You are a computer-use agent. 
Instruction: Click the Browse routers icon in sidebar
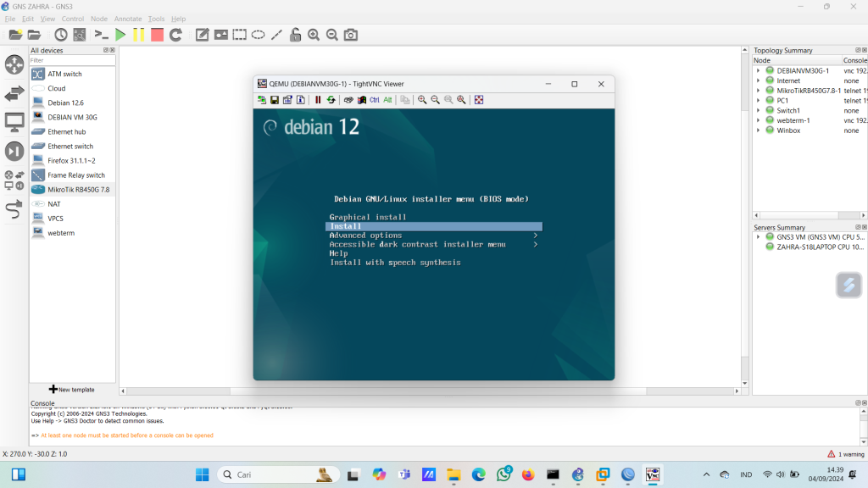14,64
